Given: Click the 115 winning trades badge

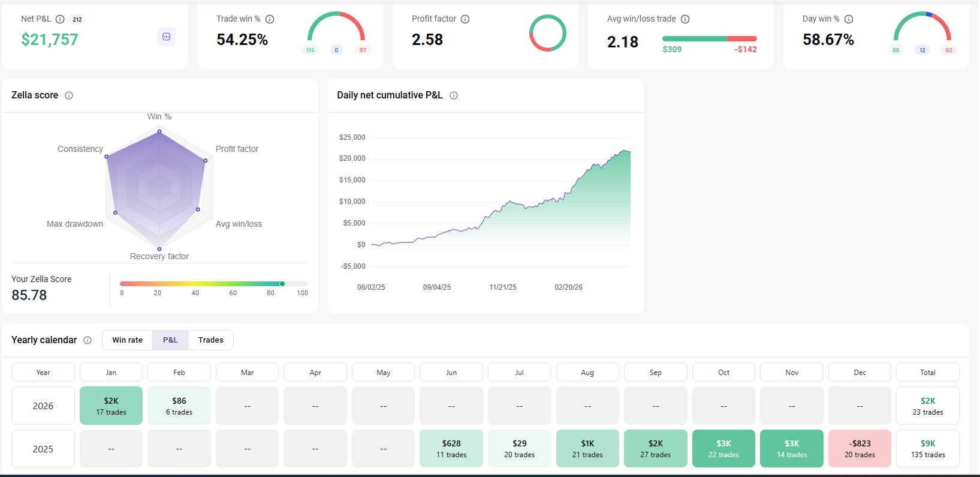Looking at the screenshot, I should click(x=310, y=50).
